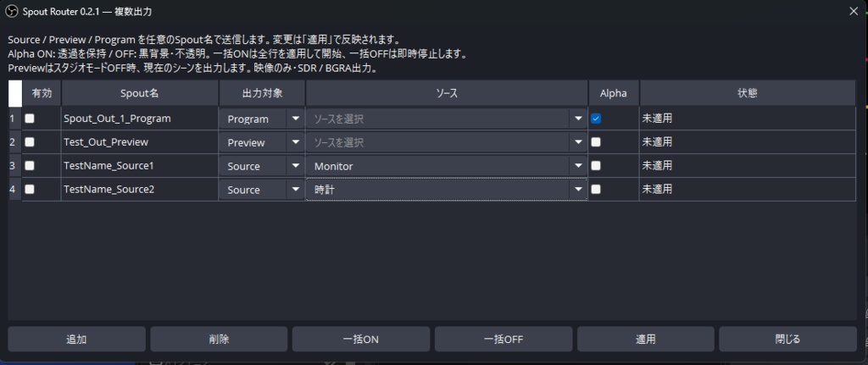Image resolution: width=868 pixels, height=365 pixels.
Task: Check Alpha for TestName_Source1 row
Action: tap(596, 165)
